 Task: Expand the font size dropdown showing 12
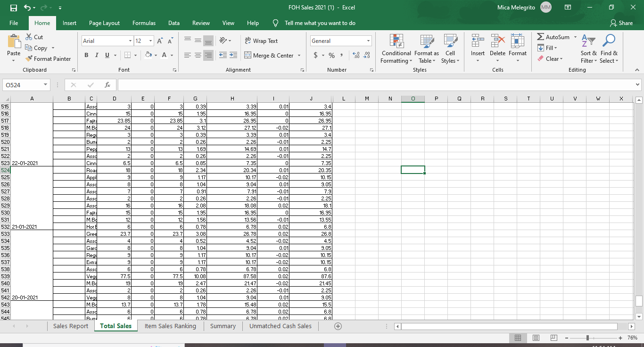coord(151,41)
